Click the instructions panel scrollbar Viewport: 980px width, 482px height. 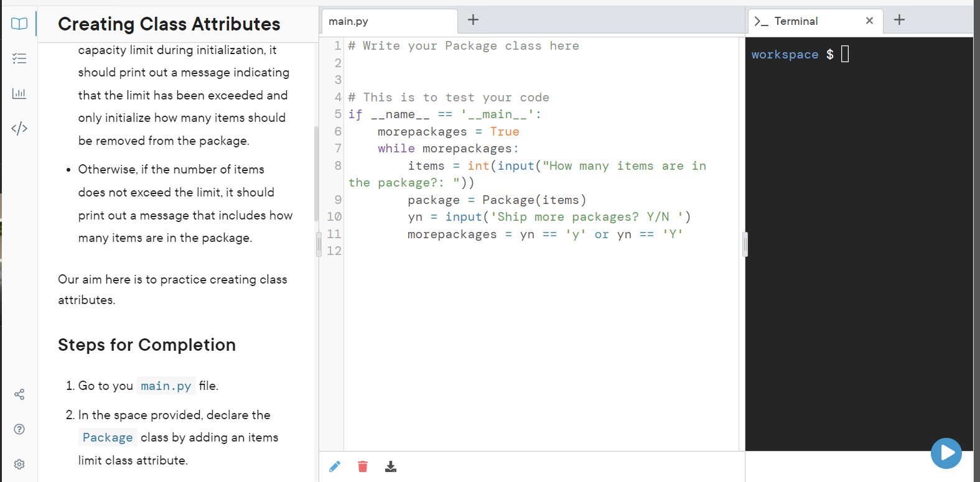(316, 174)
